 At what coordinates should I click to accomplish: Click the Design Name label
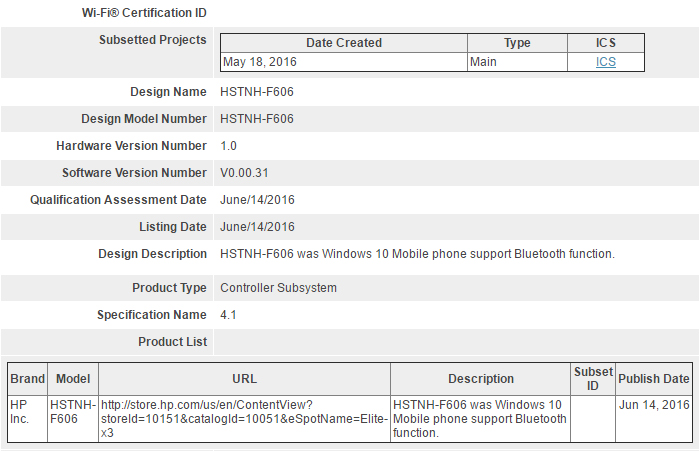pos(168,92)
